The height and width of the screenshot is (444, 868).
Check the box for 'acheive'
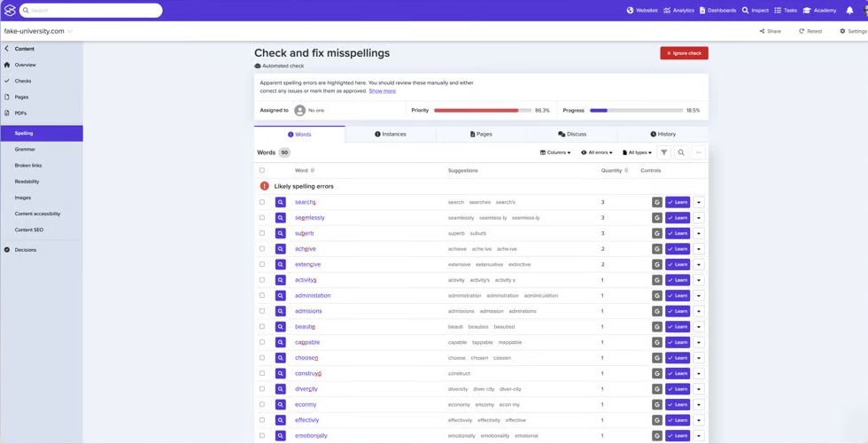(x=262, y=248)
